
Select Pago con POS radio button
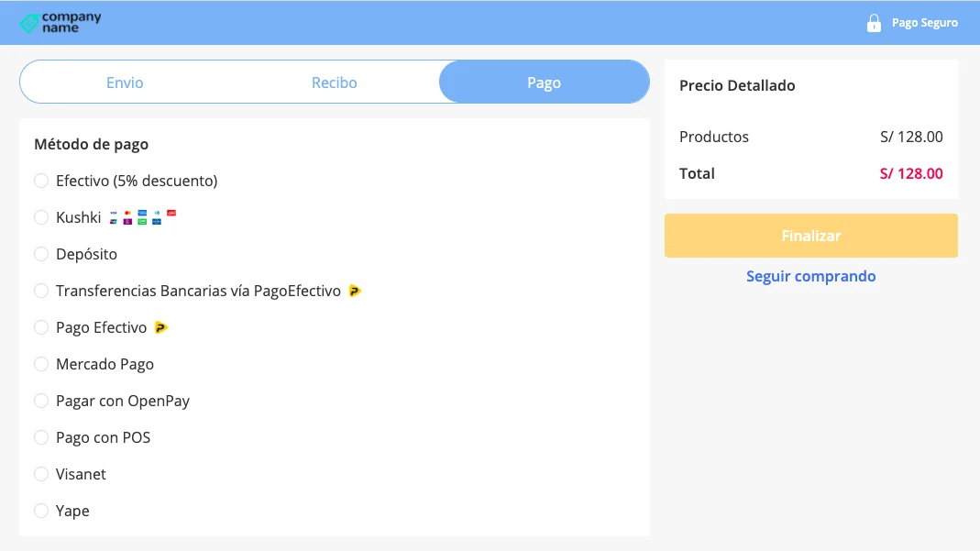click(x=41, y=437)
